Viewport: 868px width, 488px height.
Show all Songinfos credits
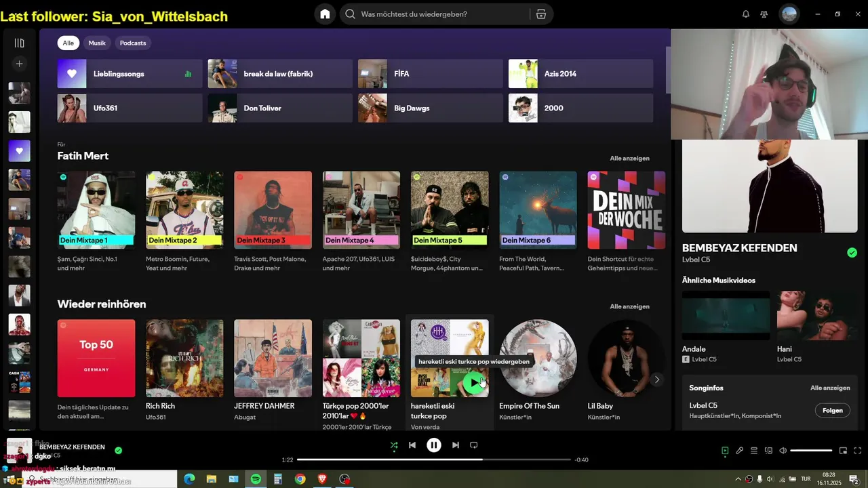point(830,388)
